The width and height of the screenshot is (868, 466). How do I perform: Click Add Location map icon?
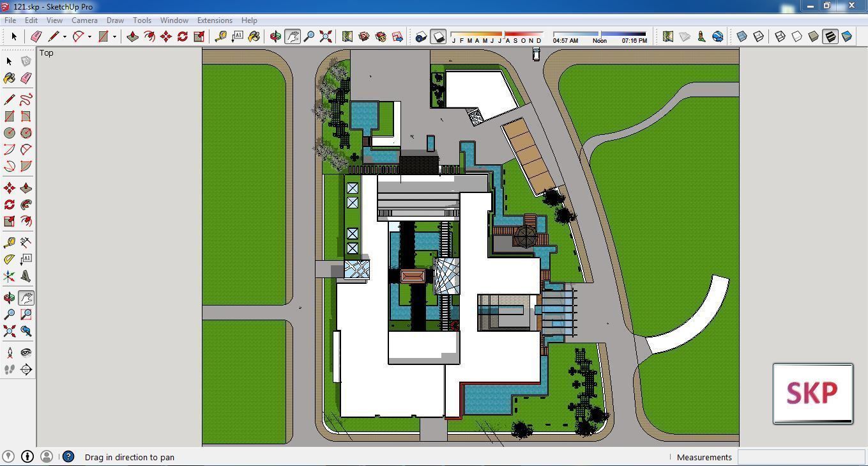[x=668, y=36]
